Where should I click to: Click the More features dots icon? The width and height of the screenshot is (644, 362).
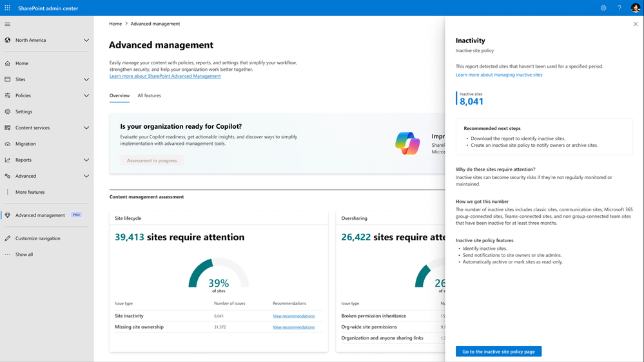[7, 192]
